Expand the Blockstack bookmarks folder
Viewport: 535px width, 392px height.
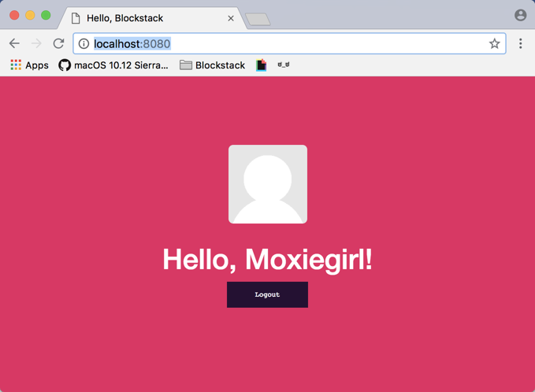coord(212,65)
